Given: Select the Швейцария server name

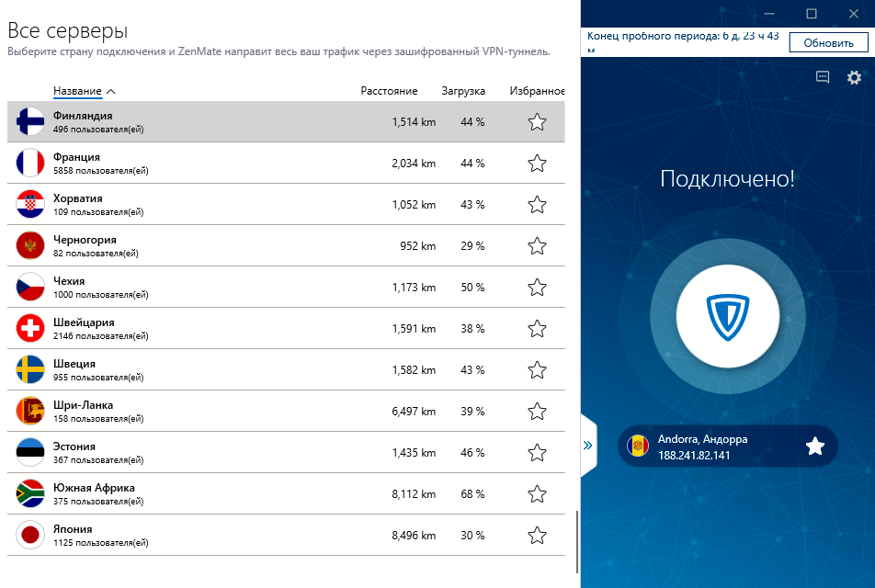Looking at the screenshot, I should (84, 322).
